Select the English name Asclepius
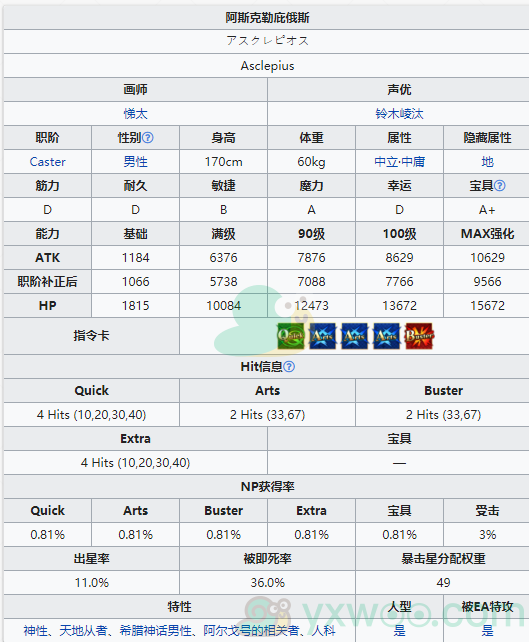This screenshot has width=529, height=642. [267, 66]
